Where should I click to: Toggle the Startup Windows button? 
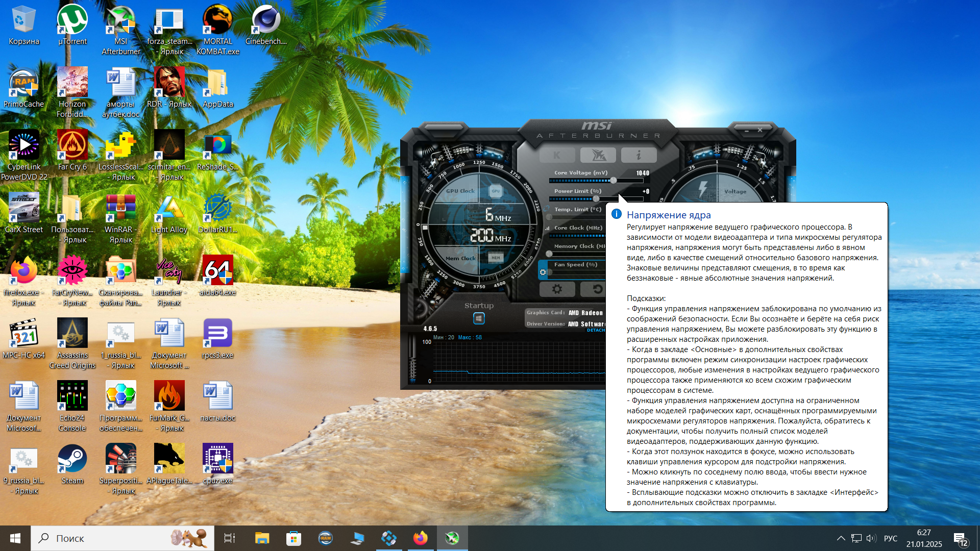(479, 318)
